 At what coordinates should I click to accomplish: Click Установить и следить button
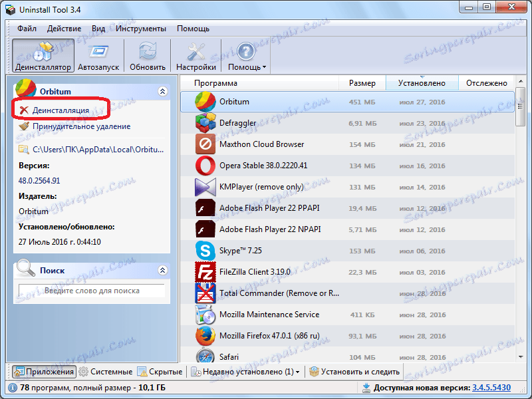click(354, 372)
